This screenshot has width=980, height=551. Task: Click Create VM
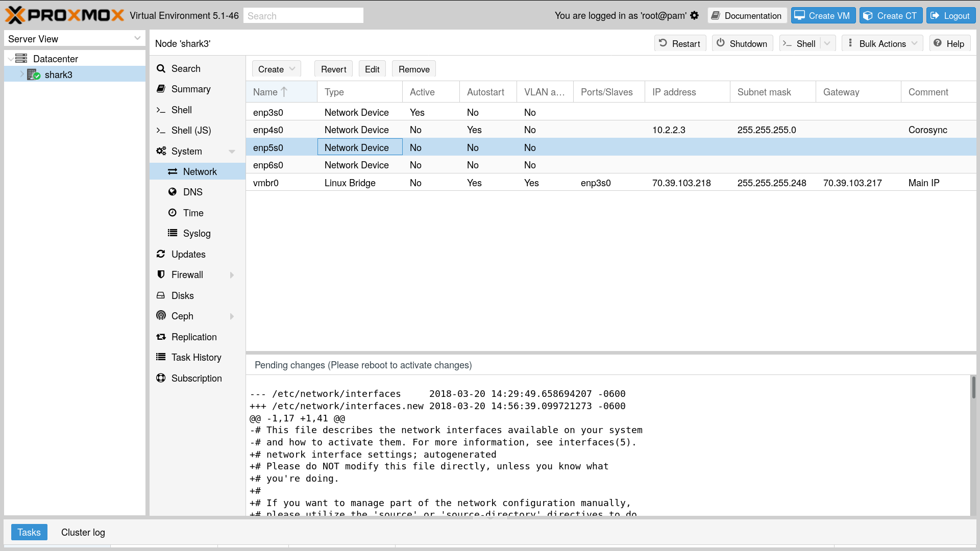pos(823,16)
